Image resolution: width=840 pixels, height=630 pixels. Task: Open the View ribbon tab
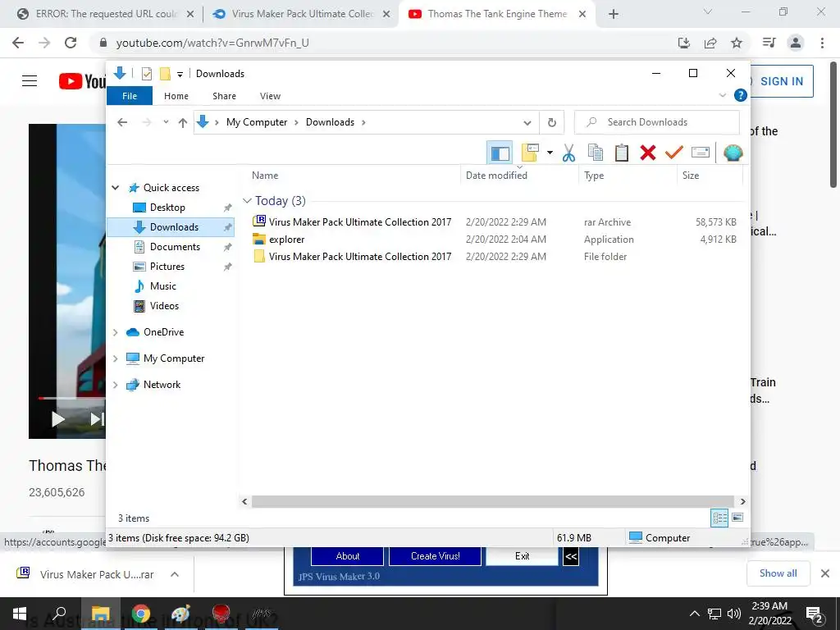[x=270, y=96]
